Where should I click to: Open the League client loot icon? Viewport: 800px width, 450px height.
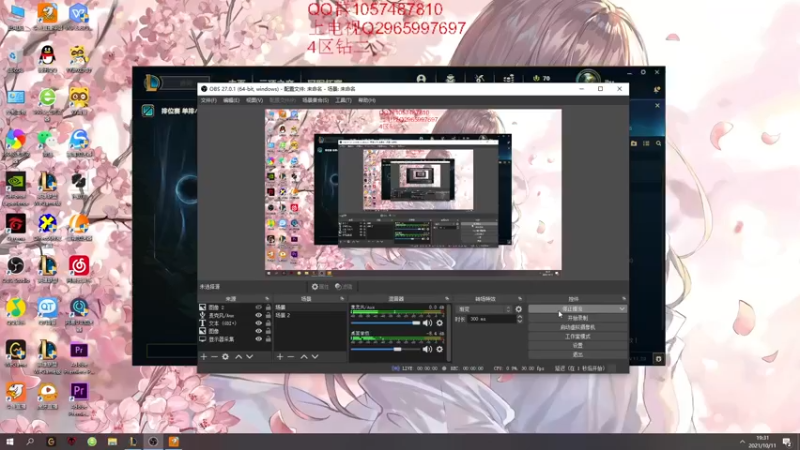coord(451,79)
